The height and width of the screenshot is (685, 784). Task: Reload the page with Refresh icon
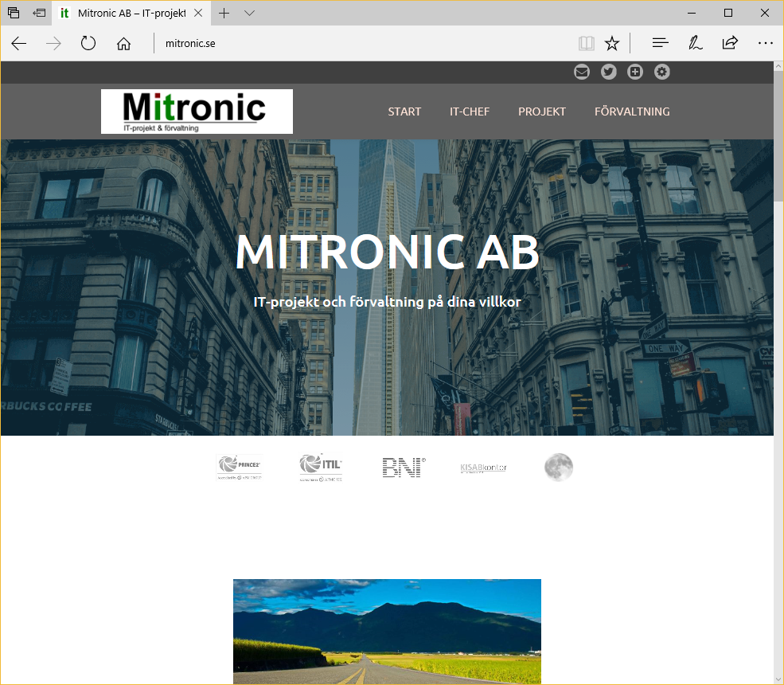point(88,43)
